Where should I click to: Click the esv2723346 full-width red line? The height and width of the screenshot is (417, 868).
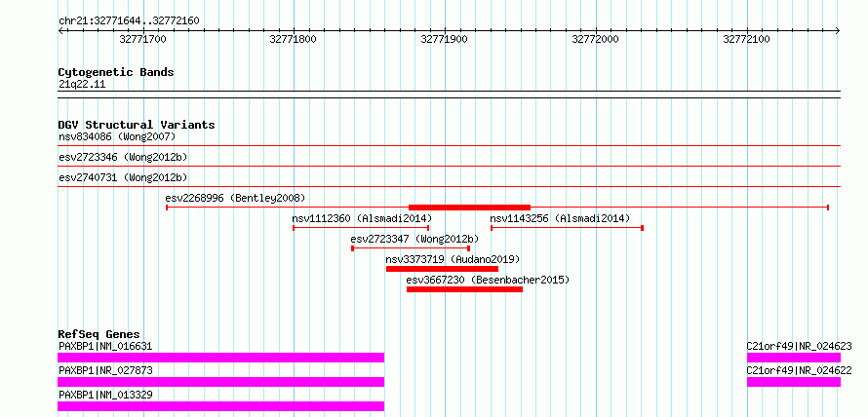tap(450, 166)
